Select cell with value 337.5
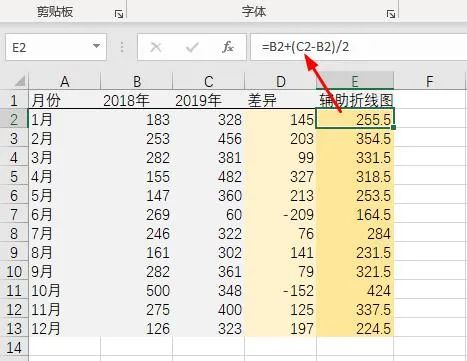The height and width of the screenshot is (361, 467). pyautogui.click(x=355, y=310)
